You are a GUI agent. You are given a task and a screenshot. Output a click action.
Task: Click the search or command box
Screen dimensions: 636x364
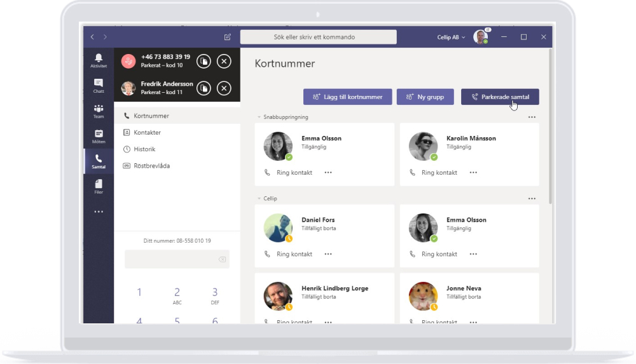pos(319,37)
